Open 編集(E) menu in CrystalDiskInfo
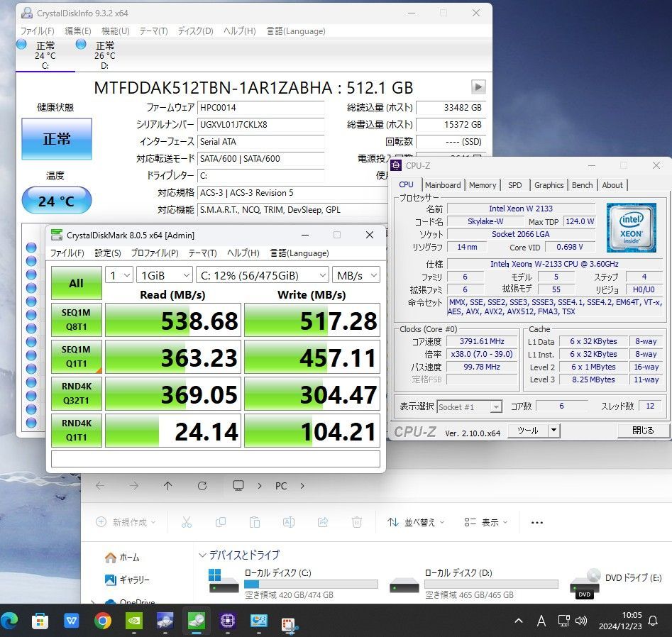This screenshot has height=637, width=672. [77, 31]
